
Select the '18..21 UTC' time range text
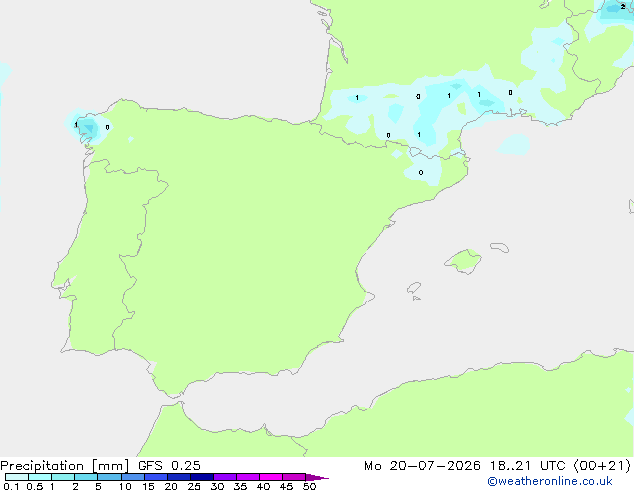click(x=527, y=466)
